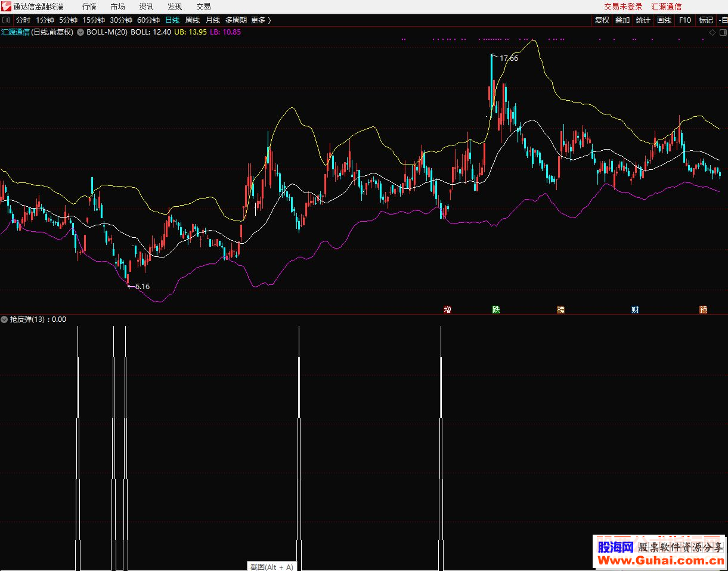Toggle the left side panel icon
Viewport: 728px width, 571px height.
pos(7,20)
